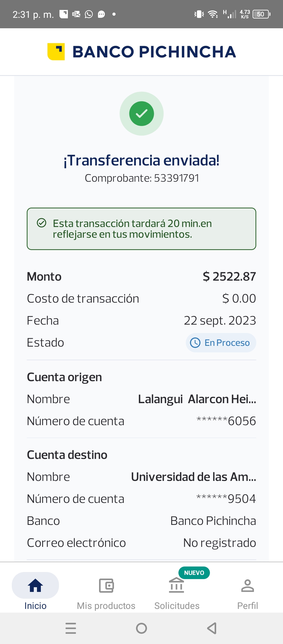
Task: Open Android recent apps menu button
Action: pyautogui.click(x=71, y=628)
